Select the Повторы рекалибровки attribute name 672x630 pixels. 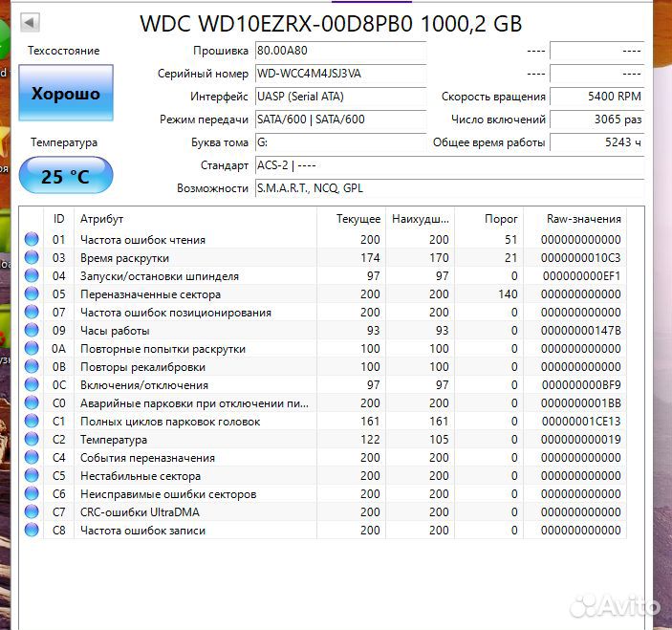pos(142,367)
